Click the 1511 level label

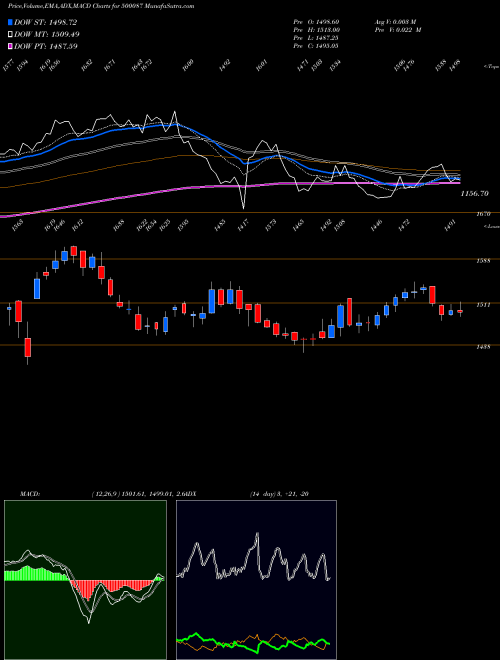483,304
